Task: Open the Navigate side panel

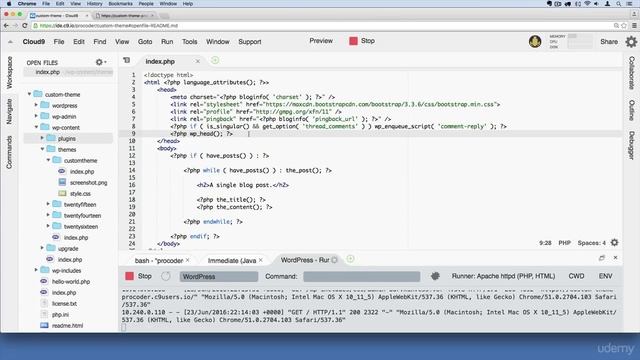Action: pos(9,111)
